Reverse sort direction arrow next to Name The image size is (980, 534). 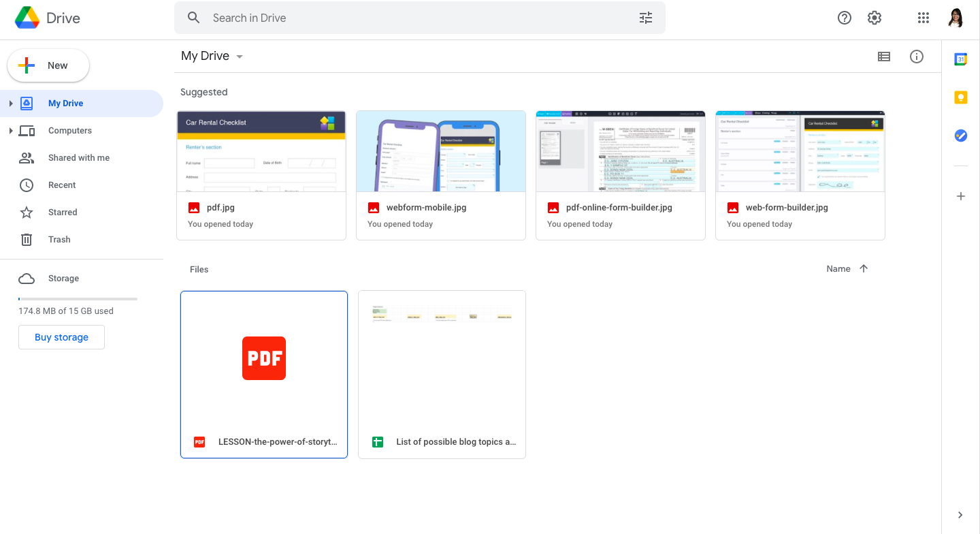(864, 269)
